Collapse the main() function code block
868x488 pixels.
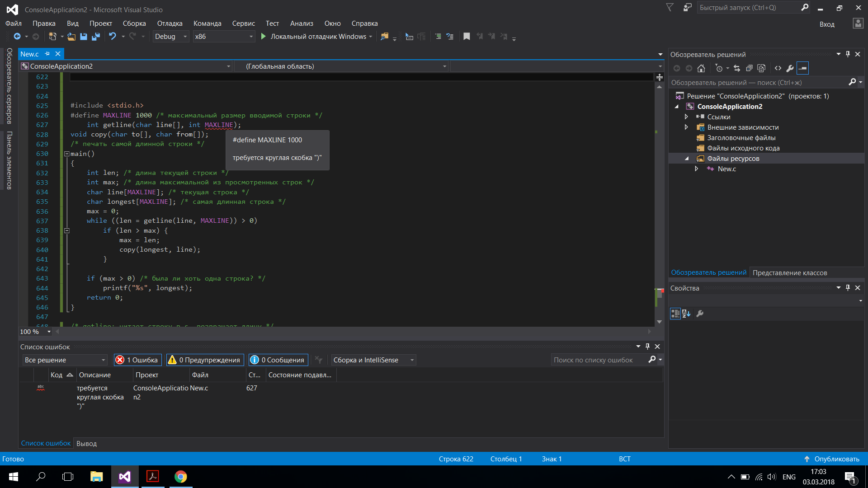click(67, 154)
